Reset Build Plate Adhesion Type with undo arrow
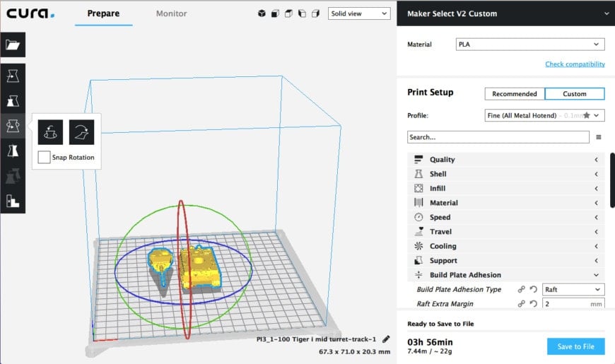This screenshot has width=615, height=364. click(x=534, y=290)
